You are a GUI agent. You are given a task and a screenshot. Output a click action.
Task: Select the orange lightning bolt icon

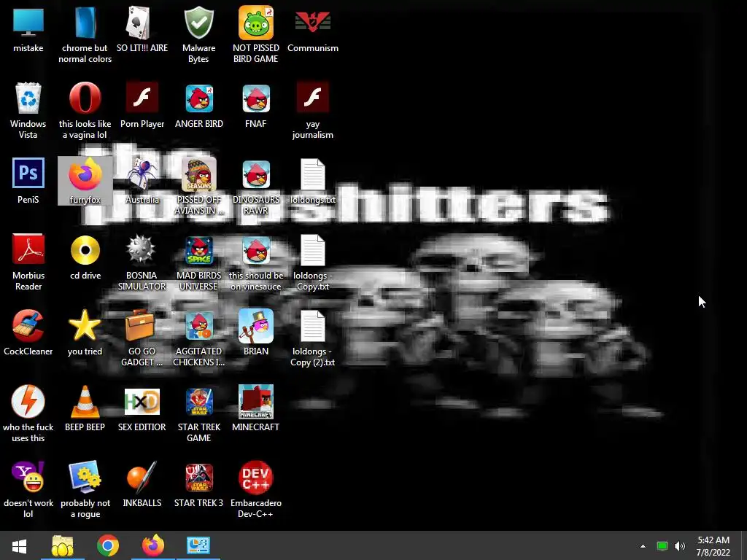pos(28,402)
